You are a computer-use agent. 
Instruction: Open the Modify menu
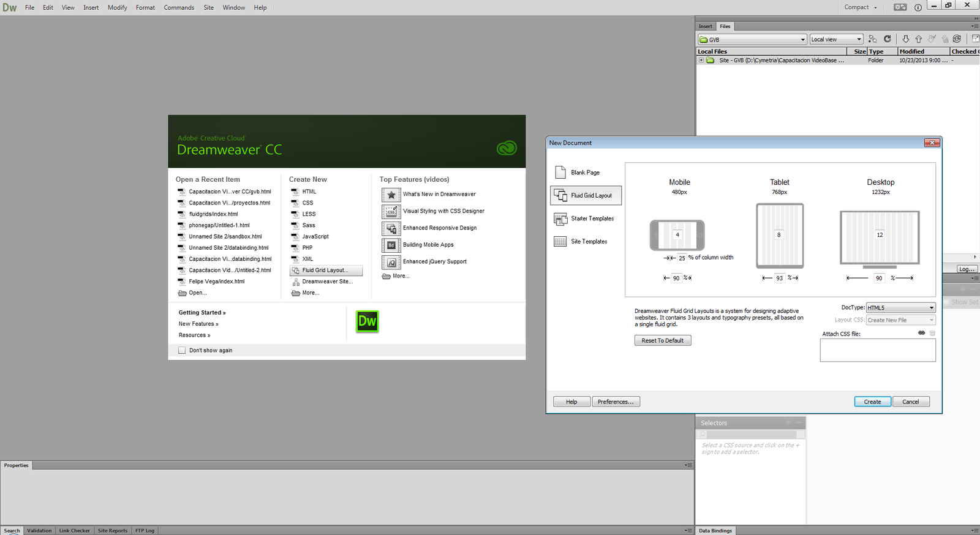click(117, 7)
